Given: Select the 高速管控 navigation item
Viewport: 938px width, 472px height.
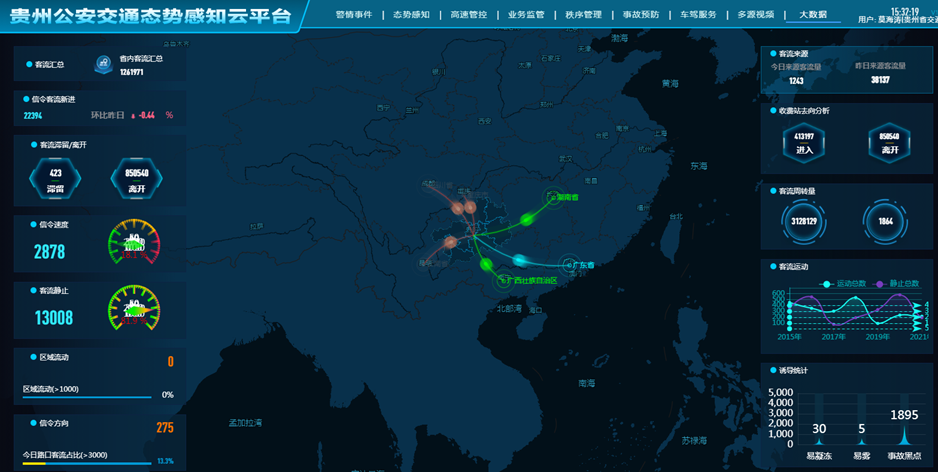Looking at the screenshot, I should tap(468, 15).
